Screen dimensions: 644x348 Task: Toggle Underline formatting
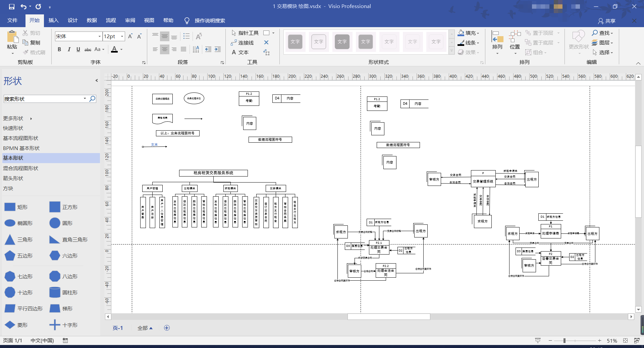tap(78, 50)
